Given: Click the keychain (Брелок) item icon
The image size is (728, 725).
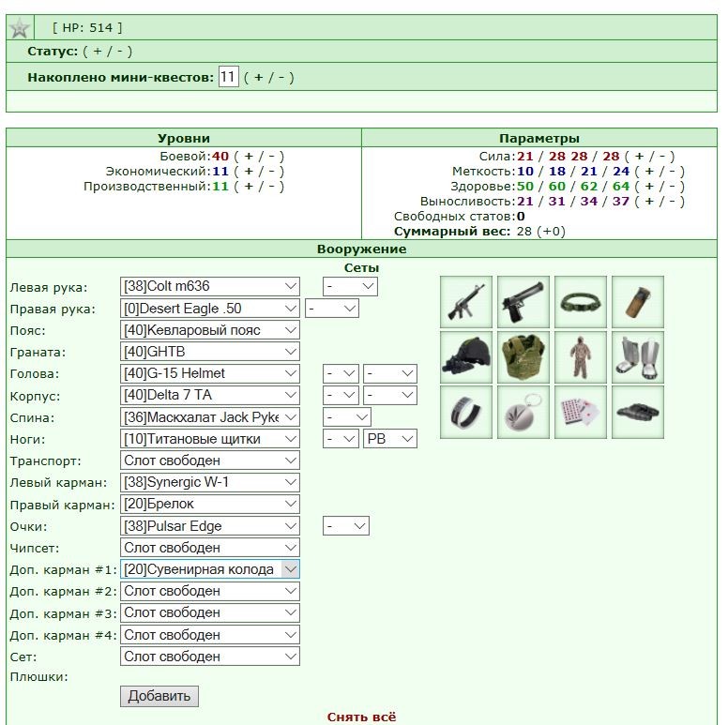Looking at the screenshot, I should pos(523,412).
